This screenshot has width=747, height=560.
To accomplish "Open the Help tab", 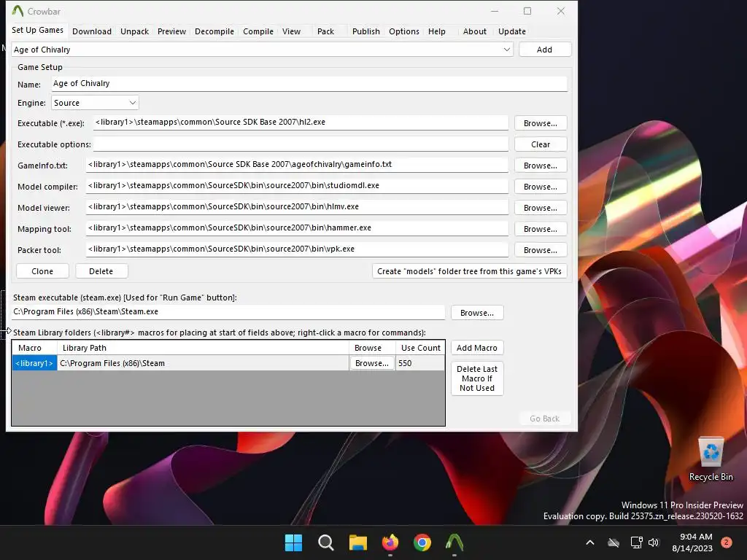I will click(436, 31).
